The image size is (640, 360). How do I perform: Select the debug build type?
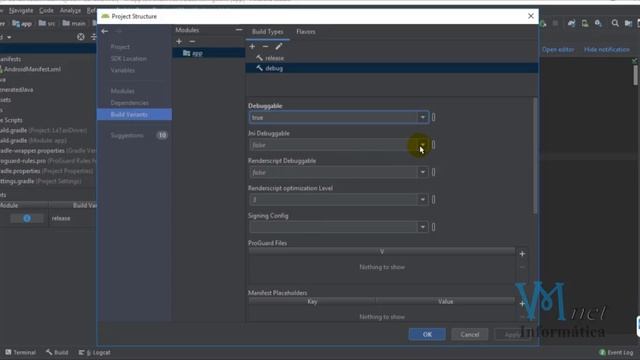(x=392, y=68)
